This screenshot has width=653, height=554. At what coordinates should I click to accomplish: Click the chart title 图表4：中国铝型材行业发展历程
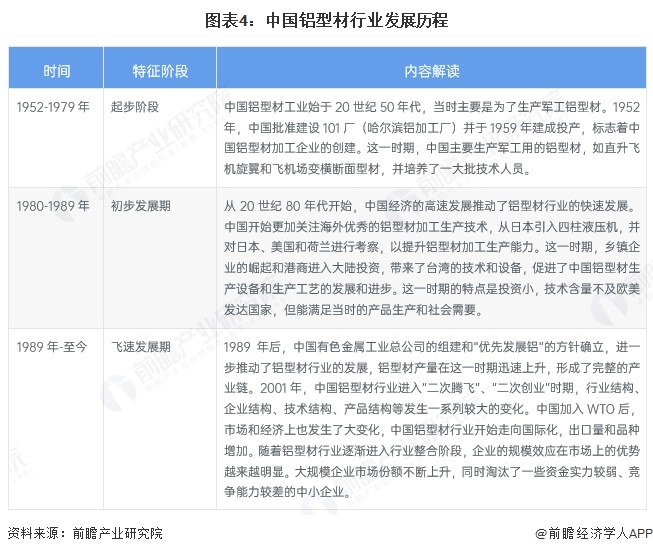click(x=326, y=20)
